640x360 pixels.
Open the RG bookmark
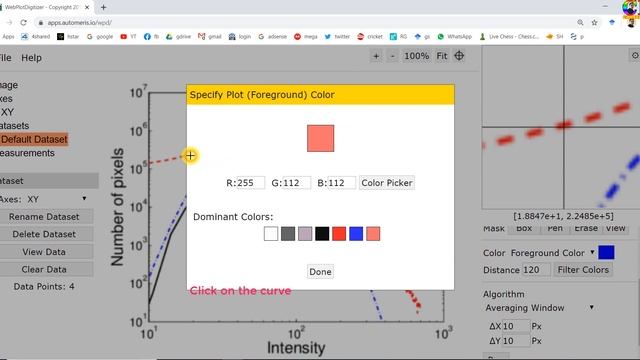click(x=398, y=37)
